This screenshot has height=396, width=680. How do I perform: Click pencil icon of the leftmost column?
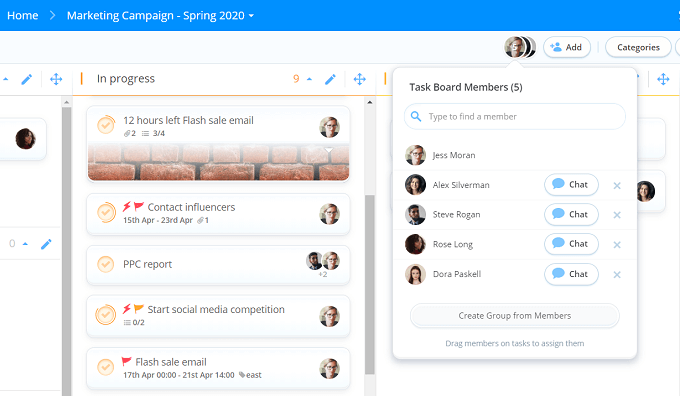tap(26, 79)
